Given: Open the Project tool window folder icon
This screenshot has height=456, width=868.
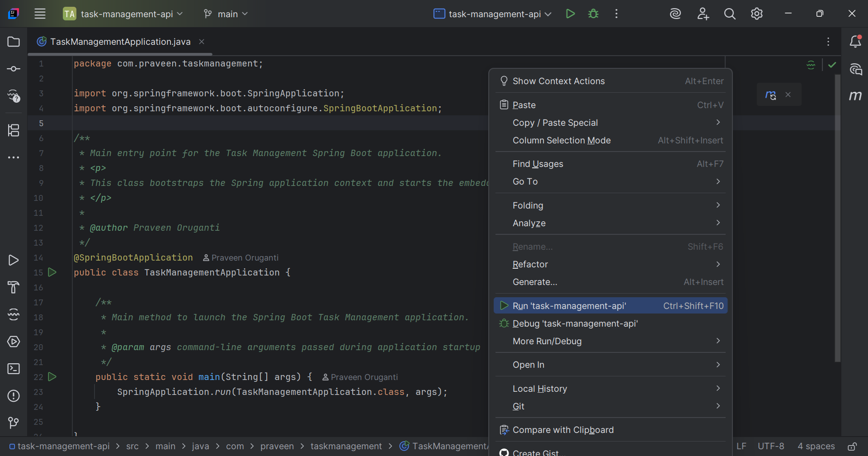Looking at the screenshot, I should (14, 42).
